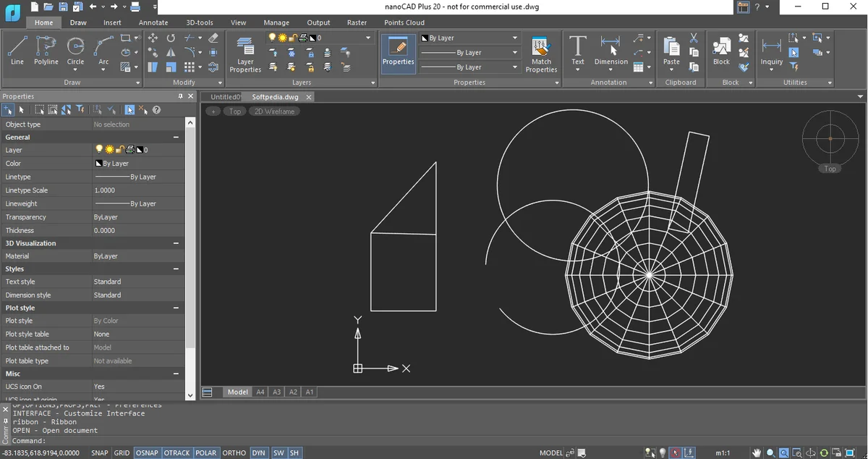868x459 pixels.
Task: Enable ORTHO mode
Action: pos(234,453)
